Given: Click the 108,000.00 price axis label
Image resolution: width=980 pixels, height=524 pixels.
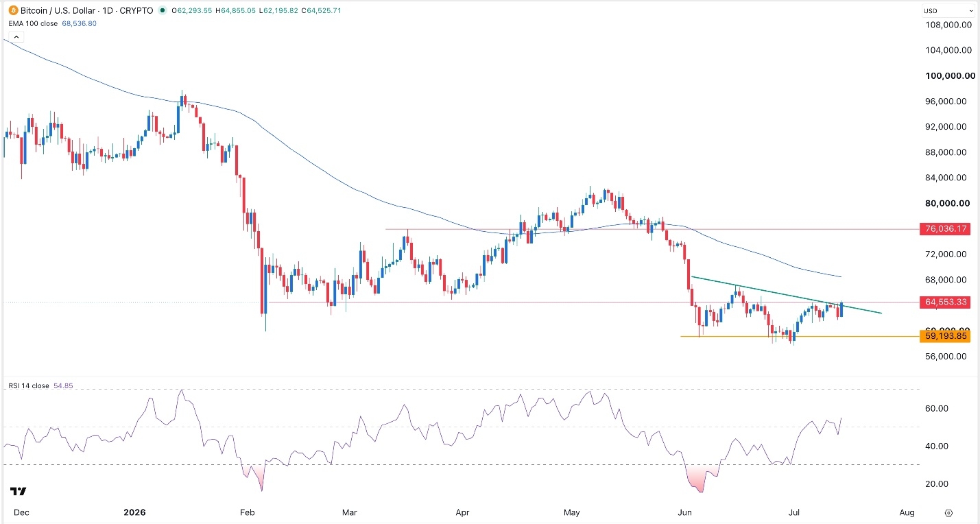Looking at the screenshot, I should click(949, 25).
